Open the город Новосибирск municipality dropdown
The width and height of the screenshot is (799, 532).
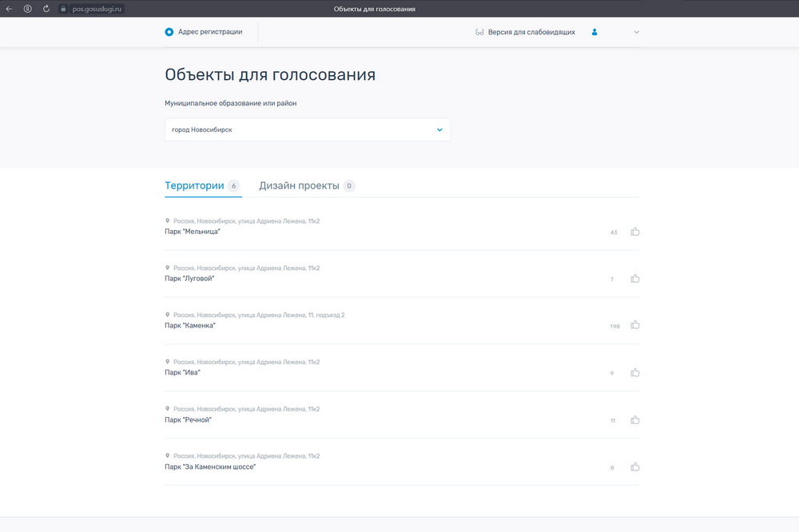[308, 129]
